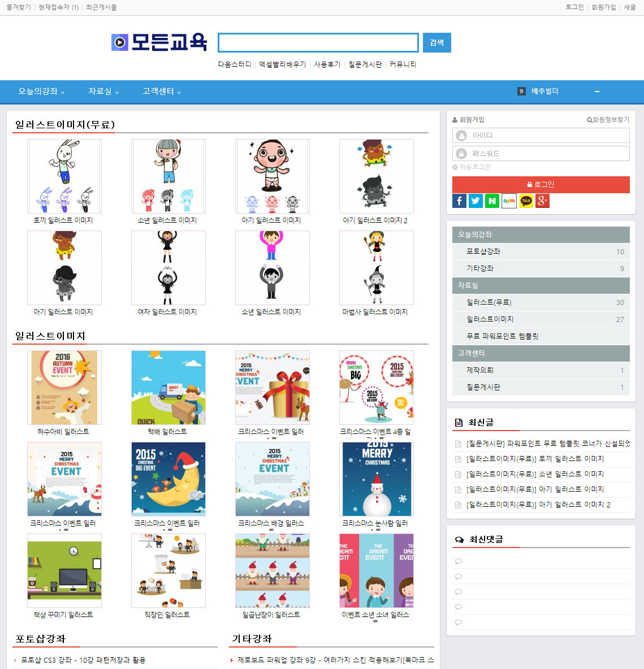The width and height of the screenshot is (644, 669).
Task: Expand the 자료실 dropdown menu
Action: (103, 92)
